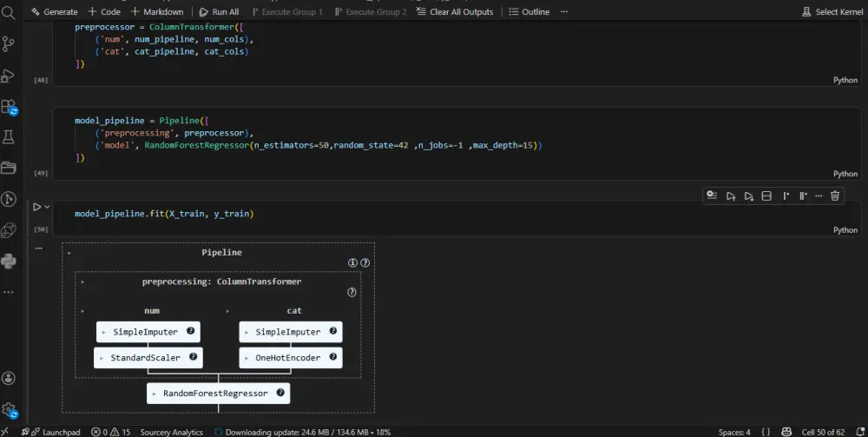Open OneHotEncoder documentation question mark
The width and height of the screenshot is (868, 437).
332,357
